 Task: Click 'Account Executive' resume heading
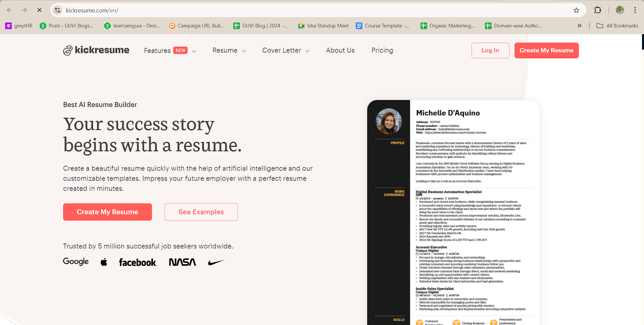[x=431, y=247]
